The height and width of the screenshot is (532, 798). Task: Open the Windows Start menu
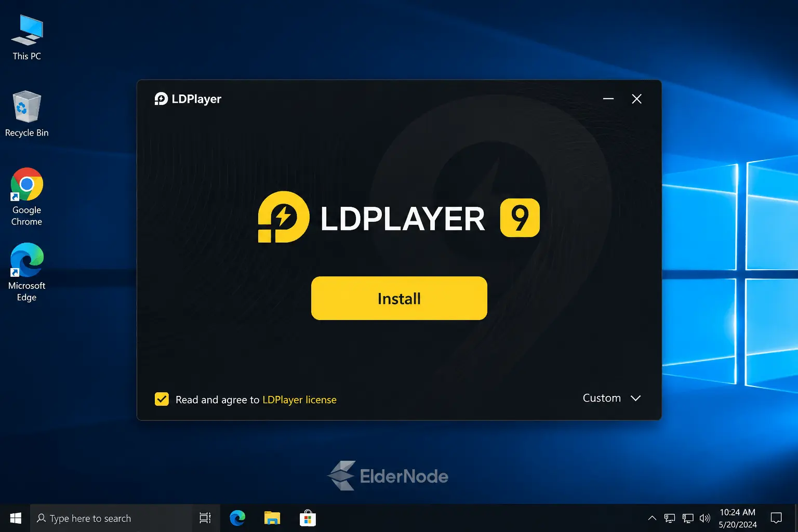pyautogui.click(x=16, y=518)
